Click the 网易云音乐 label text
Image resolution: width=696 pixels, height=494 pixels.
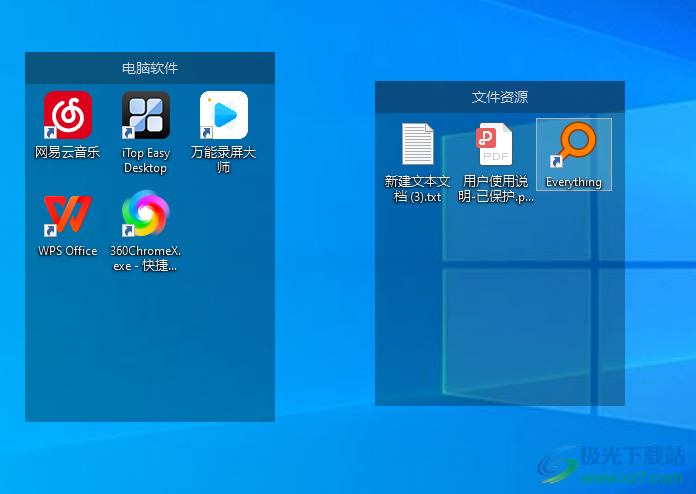click(x=67, y=152)
